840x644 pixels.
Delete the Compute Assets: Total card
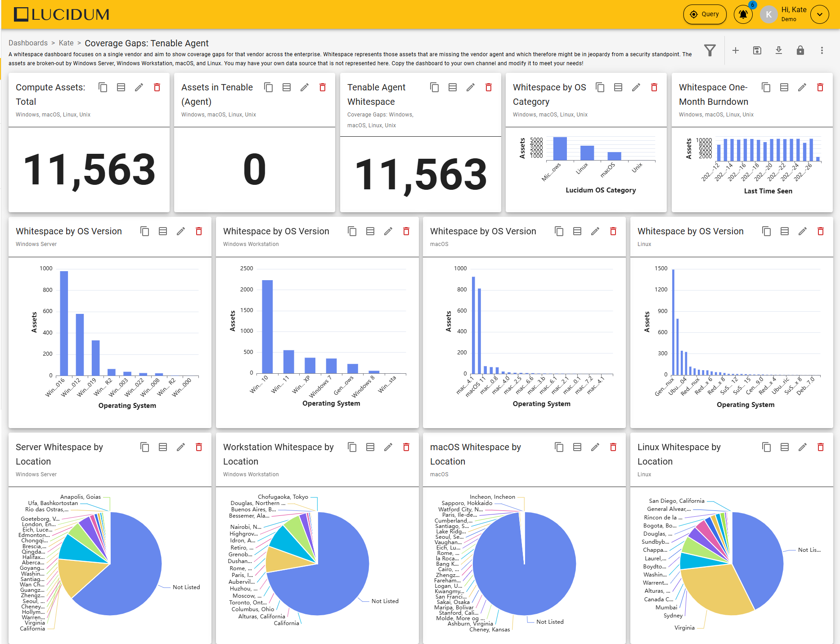point(157,87)
